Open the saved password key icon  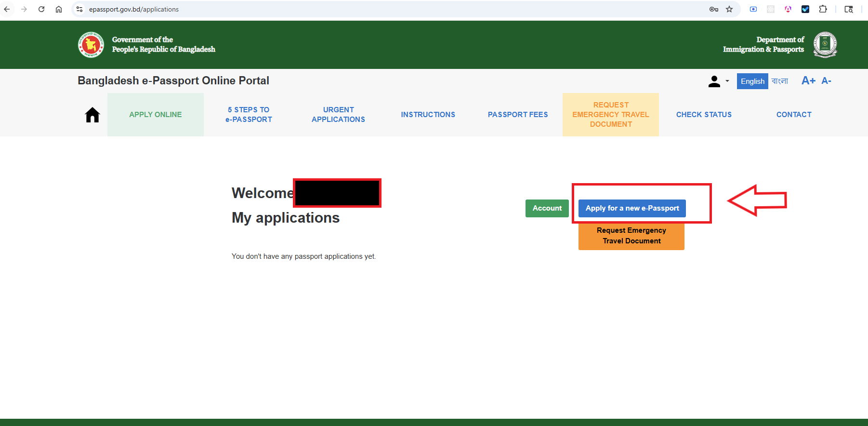coord(714,9)
